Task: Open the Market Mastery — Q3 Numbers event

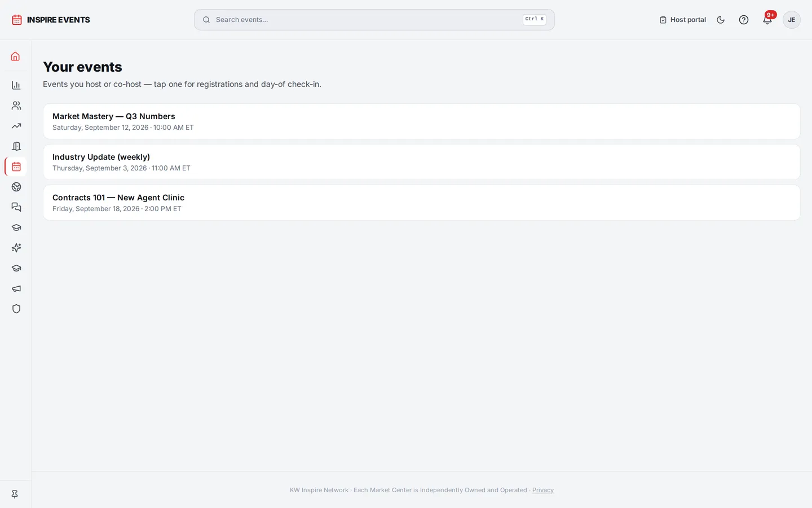Action: [x=422, y=121]
